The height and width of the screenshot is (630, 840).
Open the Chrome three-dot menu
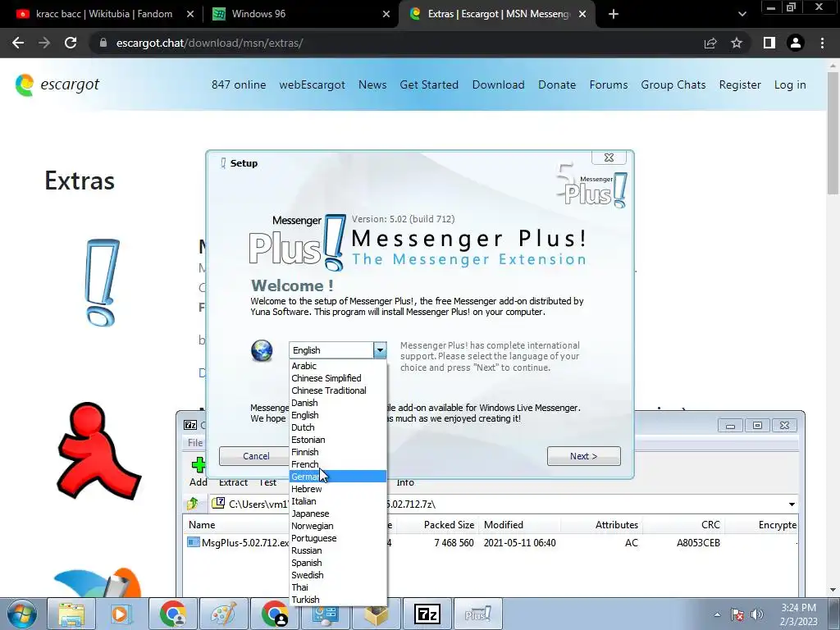[822, 43]
